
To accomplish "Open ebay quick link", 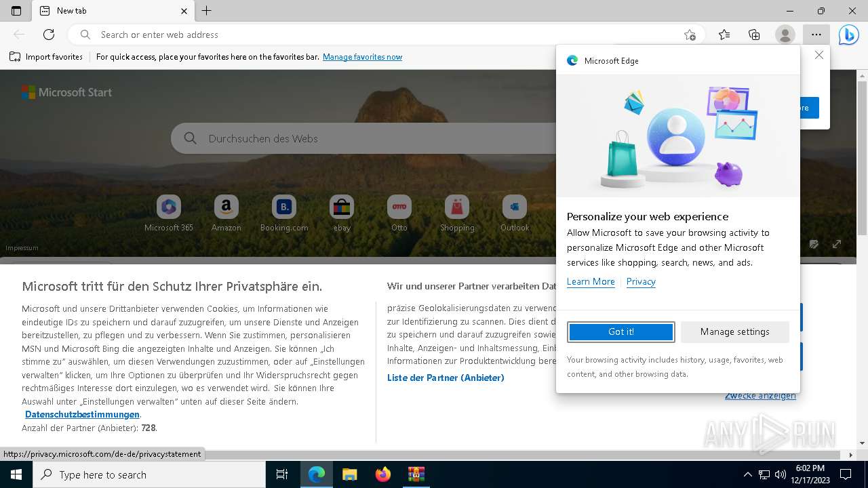I will pos(342,213).
